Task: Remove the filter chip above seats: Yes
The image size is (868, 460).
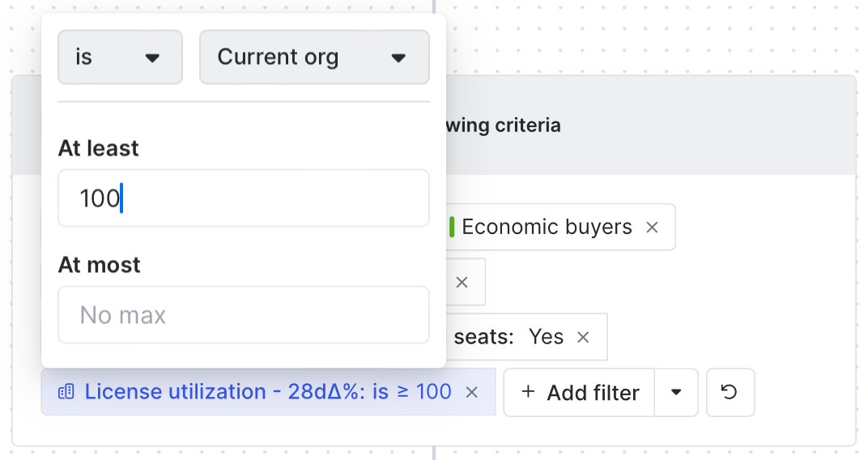Action: tap(462, 283)
